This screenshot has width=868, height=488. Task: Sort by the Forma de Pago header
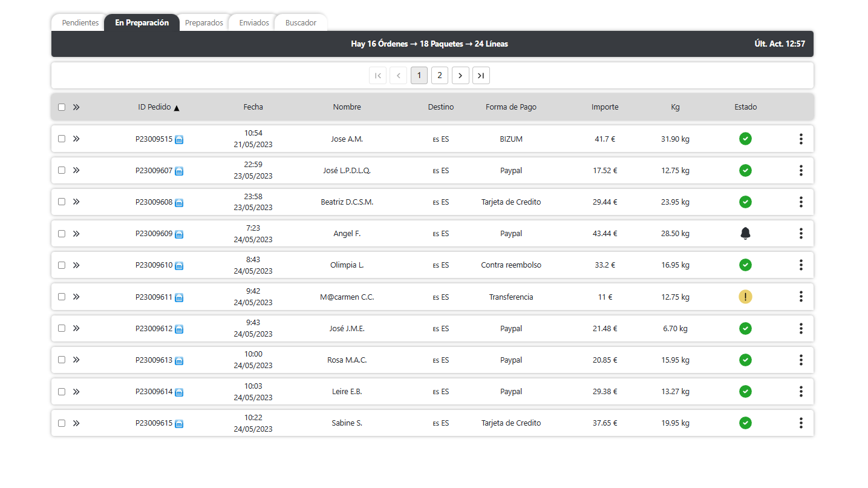click(511, 107)
